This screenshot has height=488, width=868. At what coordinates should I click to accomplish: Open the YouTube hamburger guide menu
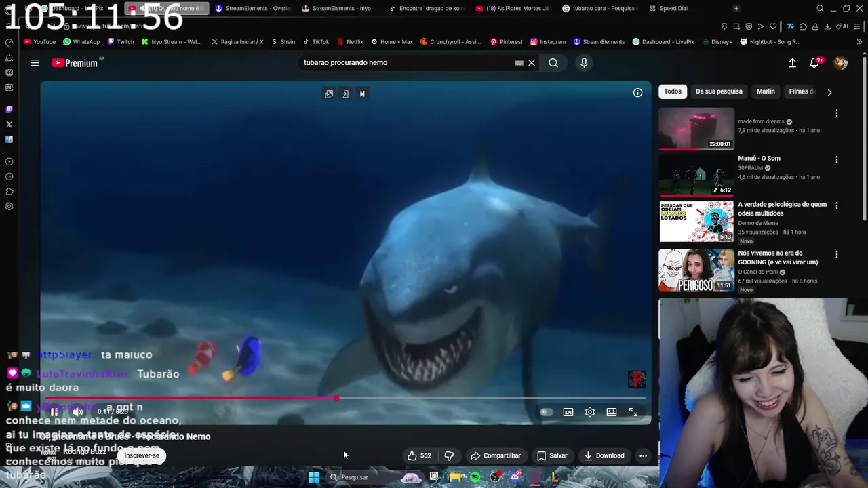35,63
